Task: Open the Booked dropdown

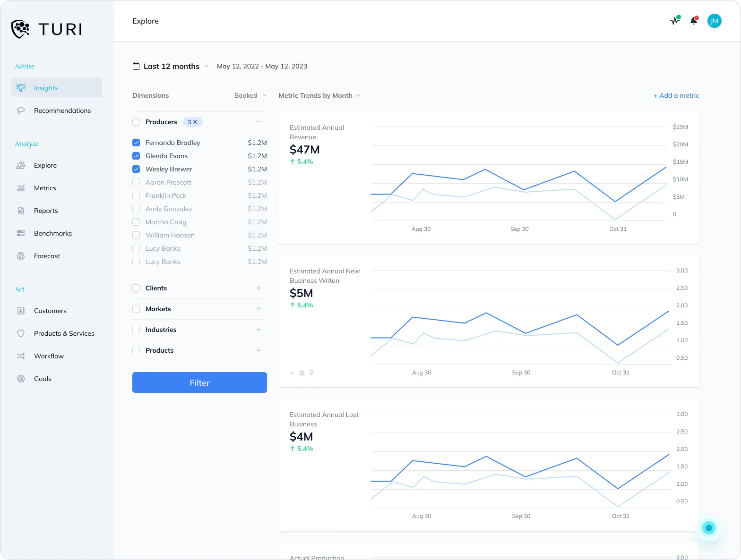Action: (x=250, y=95)
